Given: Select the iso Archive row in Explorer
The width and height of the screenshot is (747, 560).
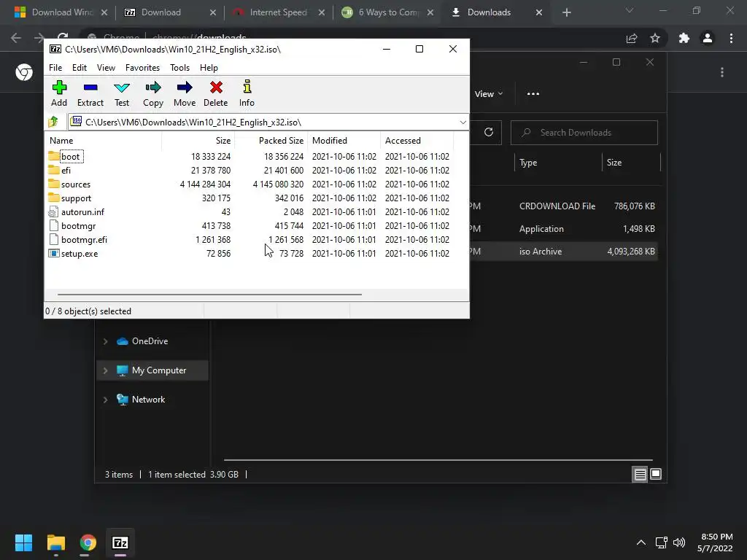Looking at the screenshot, I should pos(563,252).
